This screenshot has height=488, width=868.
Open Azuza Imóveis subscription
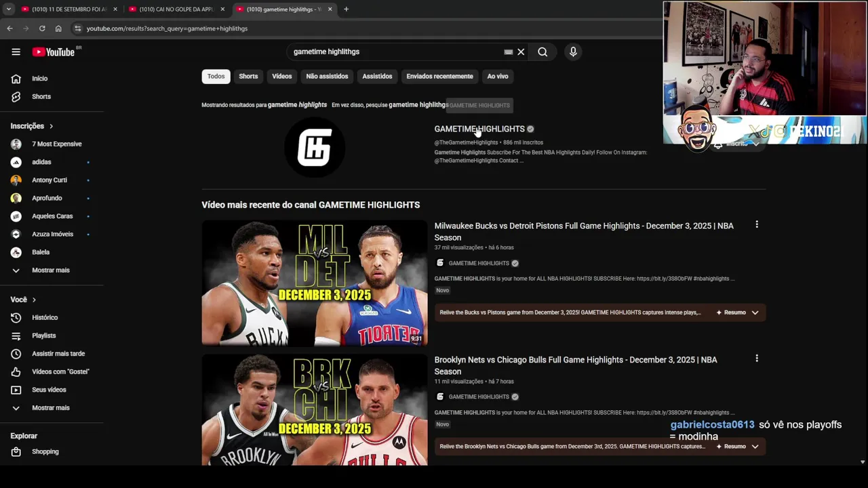[x=52, y=235]
